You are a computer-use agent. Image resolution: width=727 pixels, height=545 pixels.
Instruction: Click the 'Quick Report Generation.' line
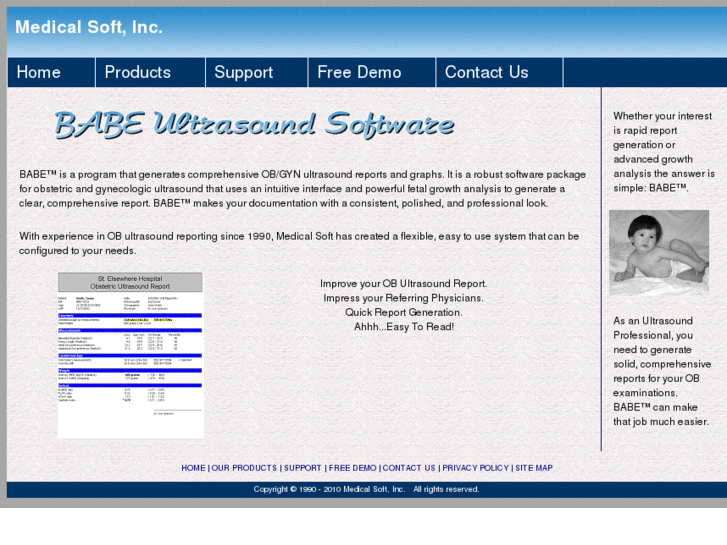403,312
